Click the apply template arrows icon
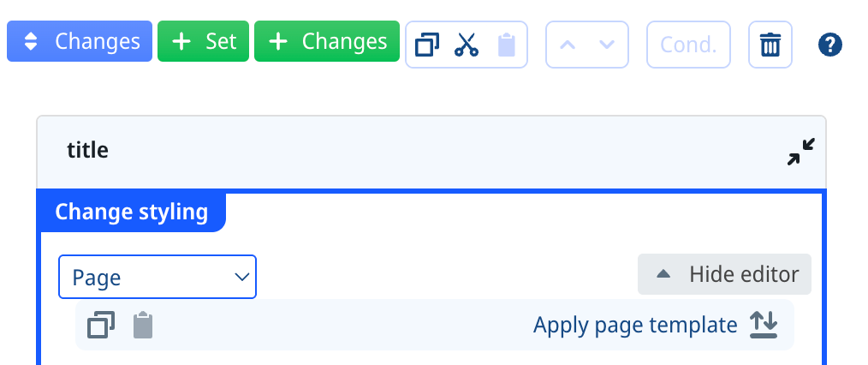The width and height of the screenshot is (868, 365). (x=764, y=325)
